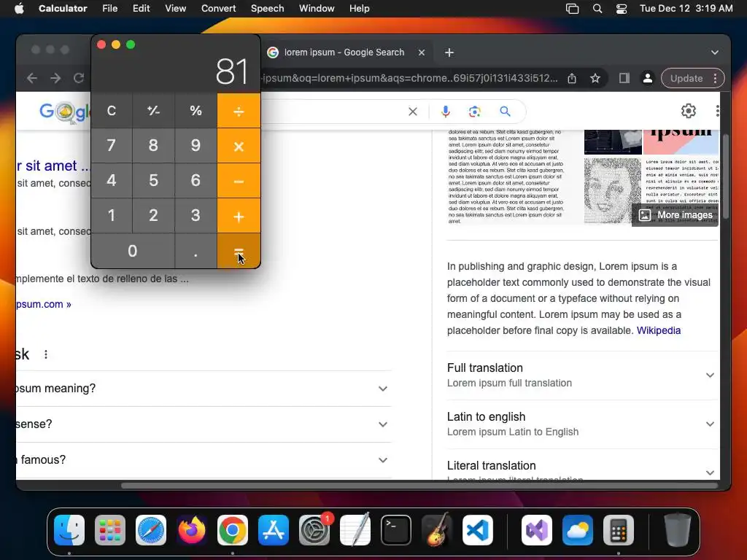Expand the 'sense?' question

point(204,424)
